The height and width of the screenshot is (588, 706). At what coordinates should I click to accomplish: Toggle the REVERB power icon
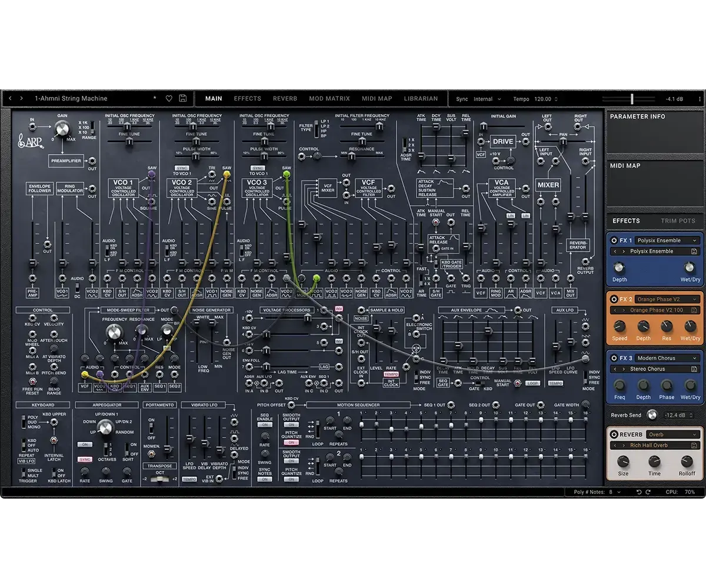tap(614, 435)
